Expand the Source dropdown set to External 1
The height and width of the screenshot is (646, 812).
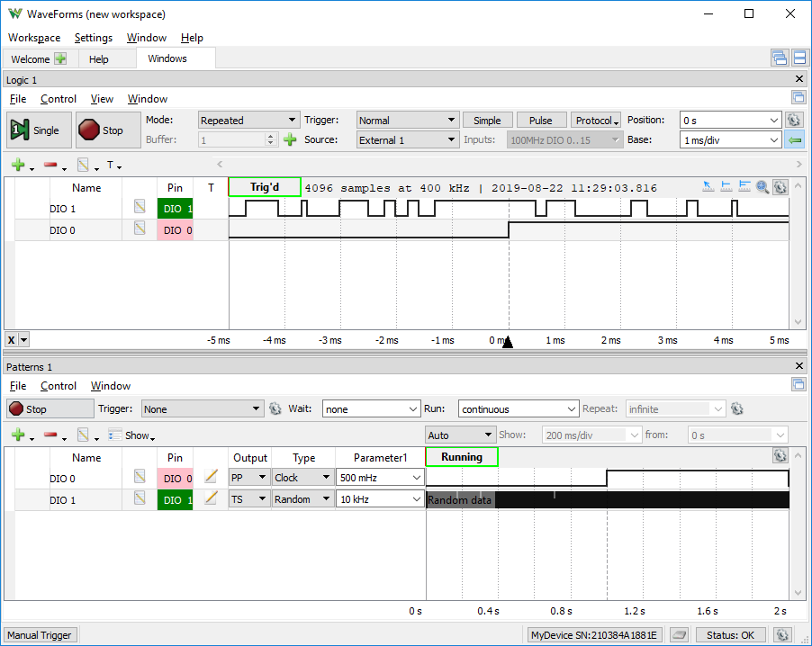pos(408,139)
